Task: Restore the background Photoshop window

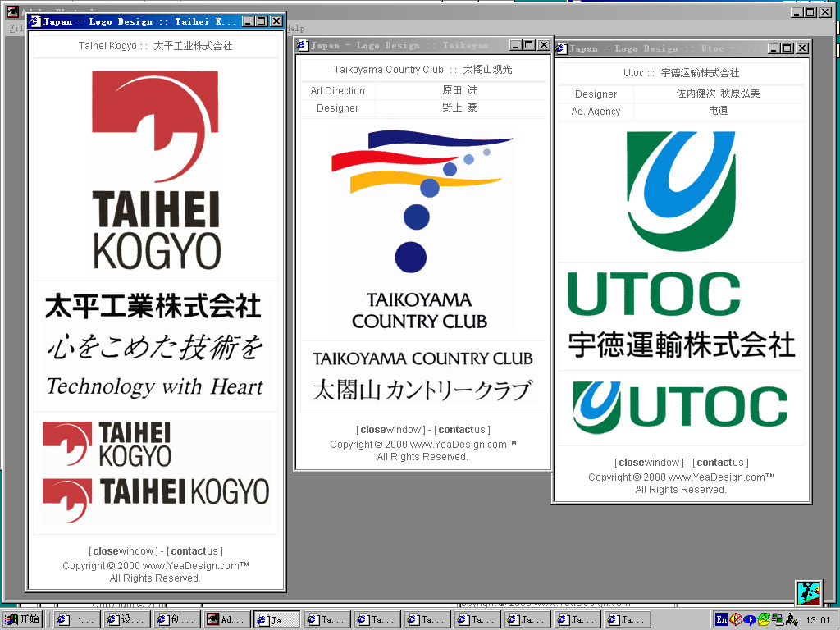Action: click(x=810, y=11)
